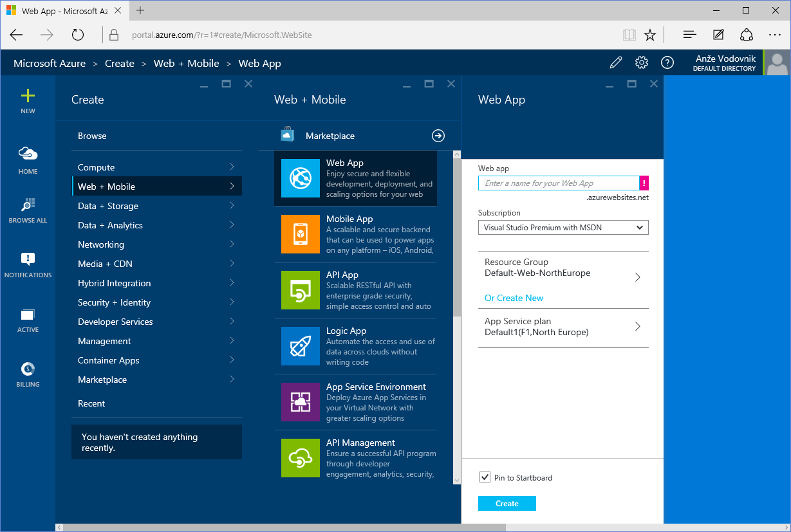Open a new browser tab

[140, 10]
